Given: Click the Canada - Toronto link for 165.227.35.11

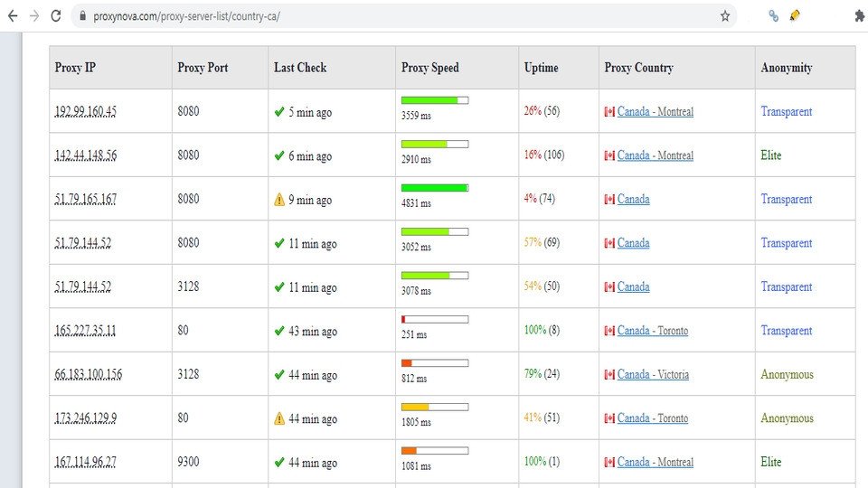Looking at the screenshot, I should tap(652, 331).
